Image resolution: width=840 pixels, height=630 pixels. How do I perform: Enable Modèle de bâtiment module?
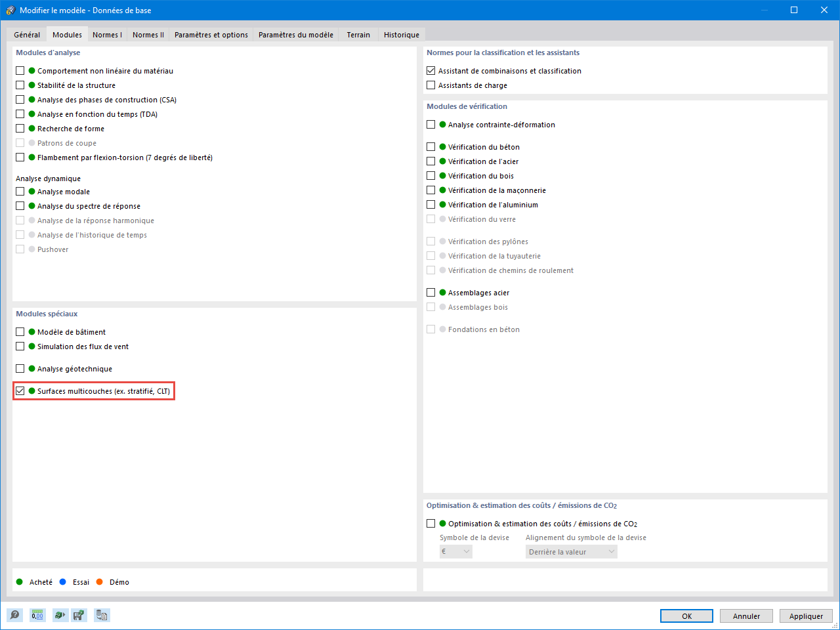20,332
